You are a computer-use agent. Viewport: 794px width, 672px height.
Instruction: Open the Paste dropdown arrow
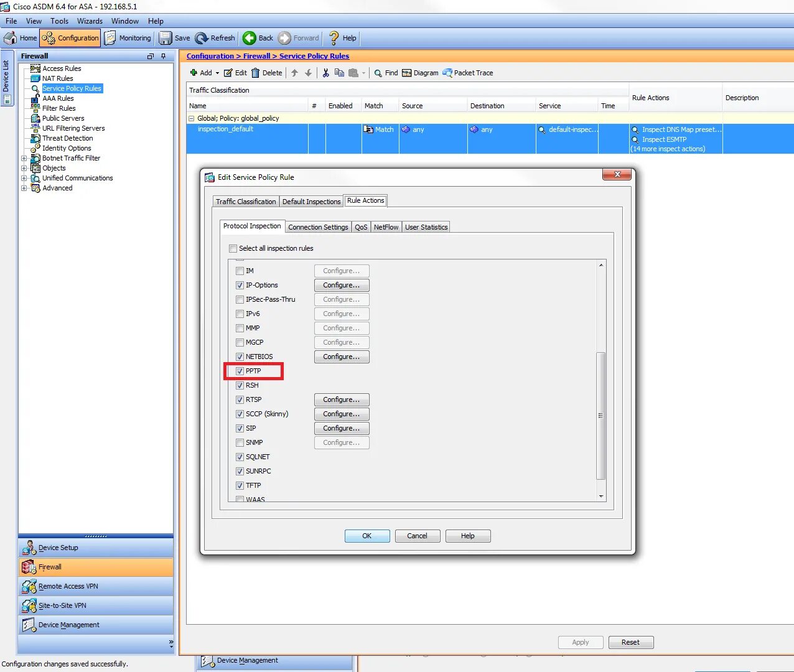coord(363,73)
